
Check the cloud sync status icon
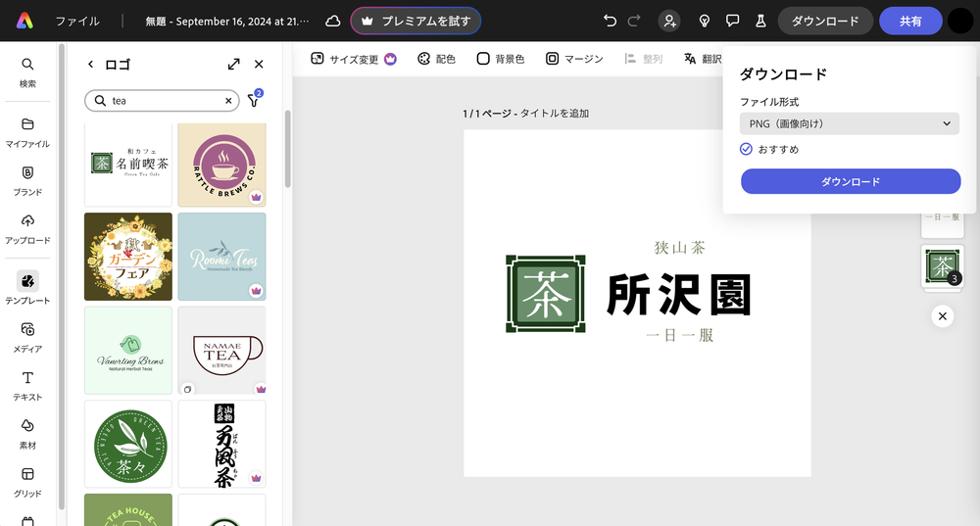[333, 22]
